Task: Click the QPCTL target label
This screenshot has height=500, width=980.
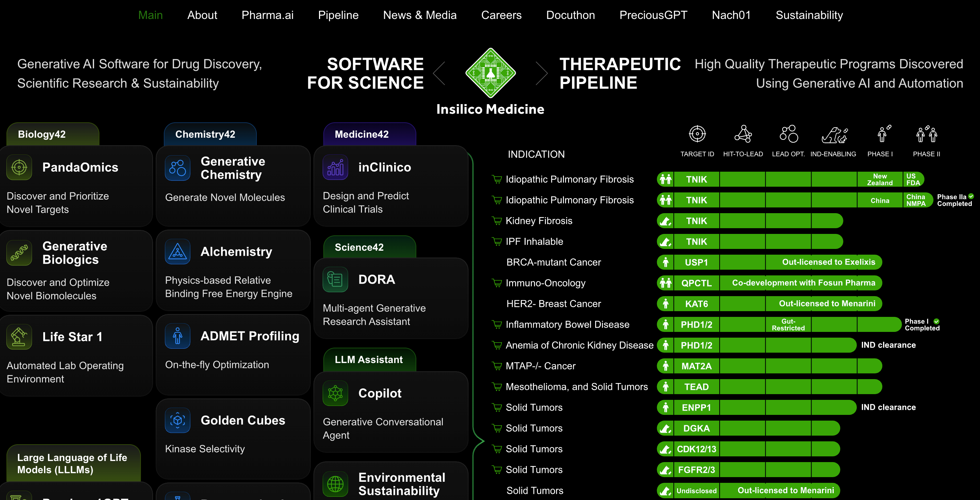Action: pyautogui.click(x=696, y=283)
